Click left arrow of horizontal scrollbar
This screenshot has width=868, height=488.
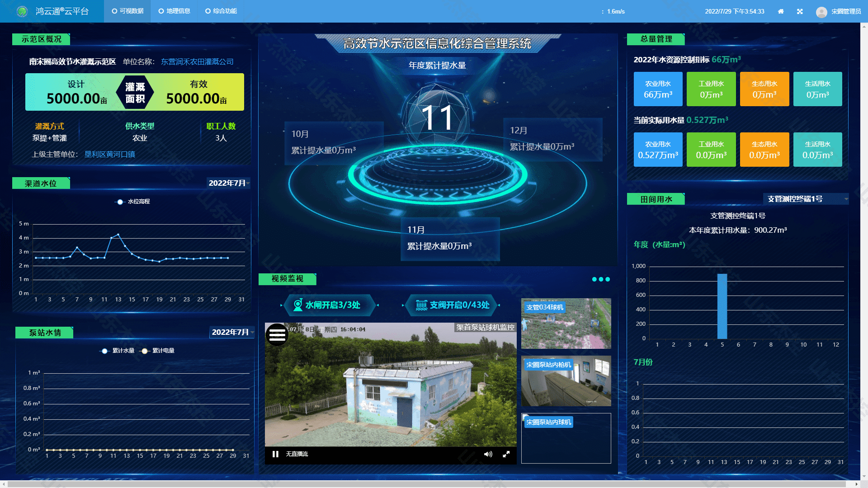click(x=4, y=484)
